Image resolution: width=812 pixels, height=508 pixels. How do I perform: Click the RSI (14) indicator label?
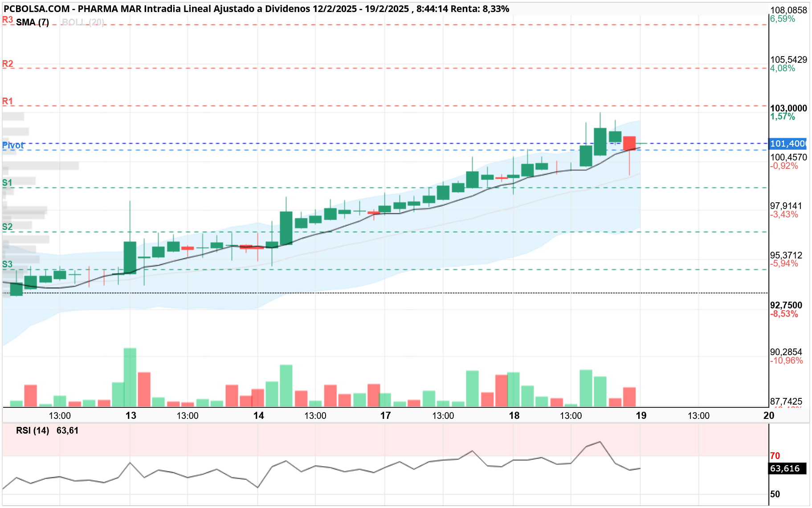33,430
